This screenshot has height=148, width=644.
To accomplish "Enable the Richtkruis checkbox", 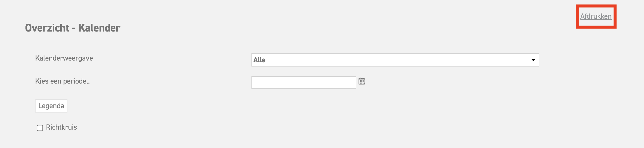I will [40, 128].
